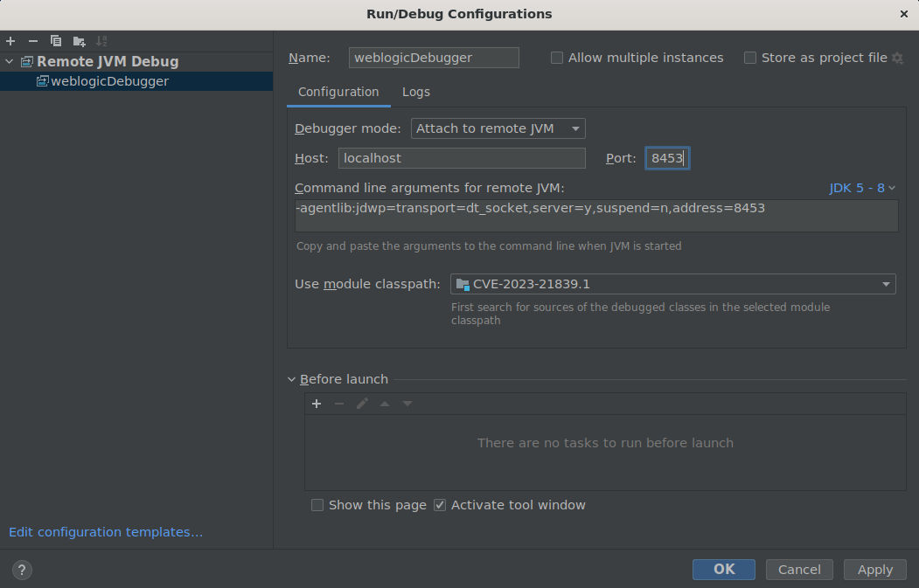Open Edit configuration templates link
This screenshot has height=588, width=919.
[106, 532]
